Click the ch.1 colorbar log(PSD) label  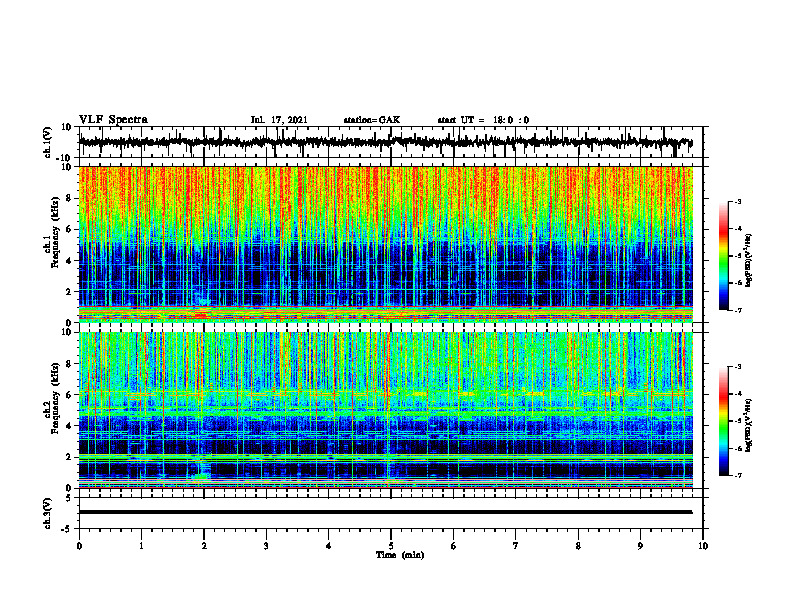coord(749,261)
